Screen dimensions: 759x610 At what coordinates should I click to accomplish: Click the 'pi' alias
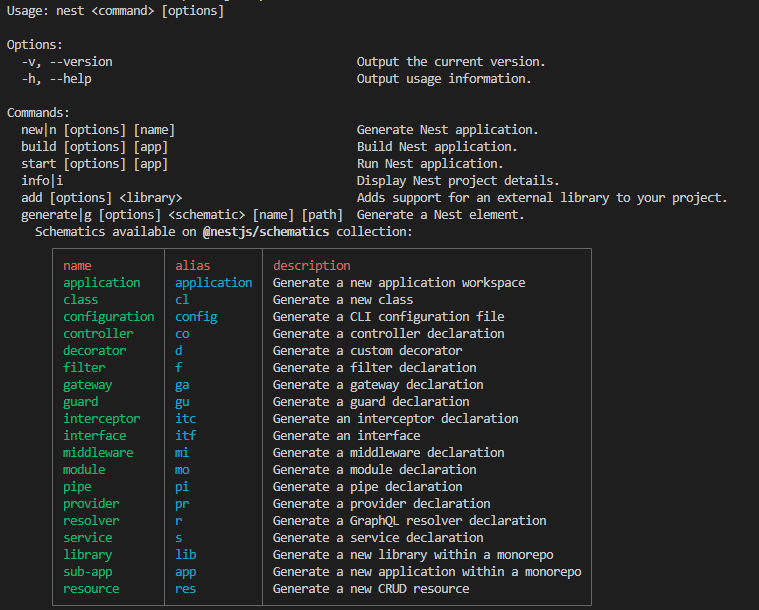click(x=182, y=487)
